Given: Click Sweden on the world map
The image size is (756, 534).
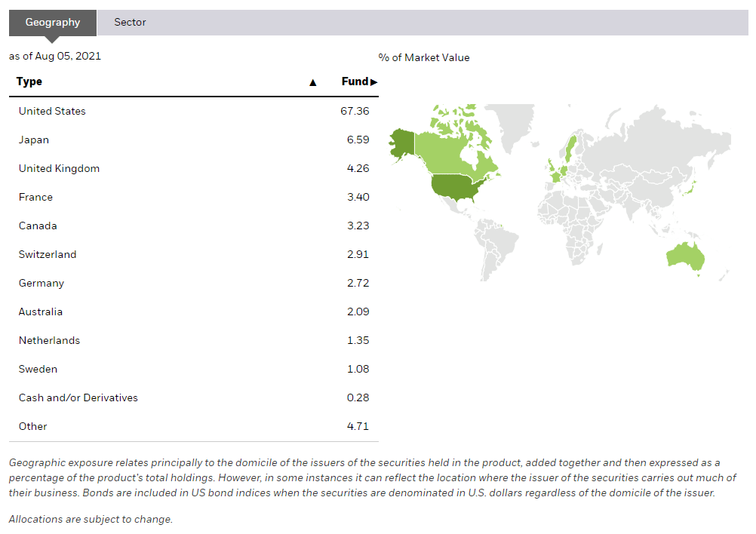Looking at the screenshot, I should coord(570,149).
